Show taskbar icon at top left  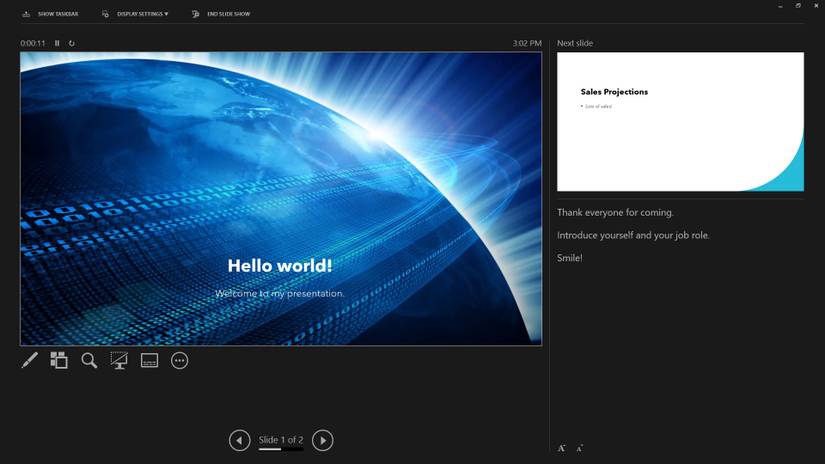[x=26, y=14]
